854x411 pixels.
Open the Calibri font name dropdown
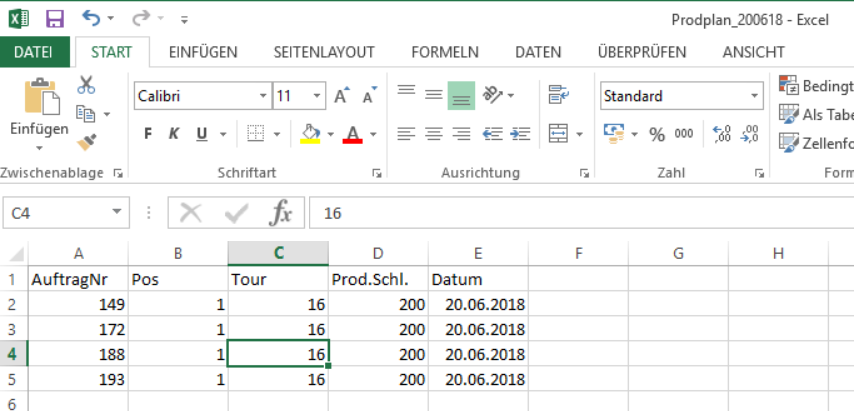[x=263, y=96]
